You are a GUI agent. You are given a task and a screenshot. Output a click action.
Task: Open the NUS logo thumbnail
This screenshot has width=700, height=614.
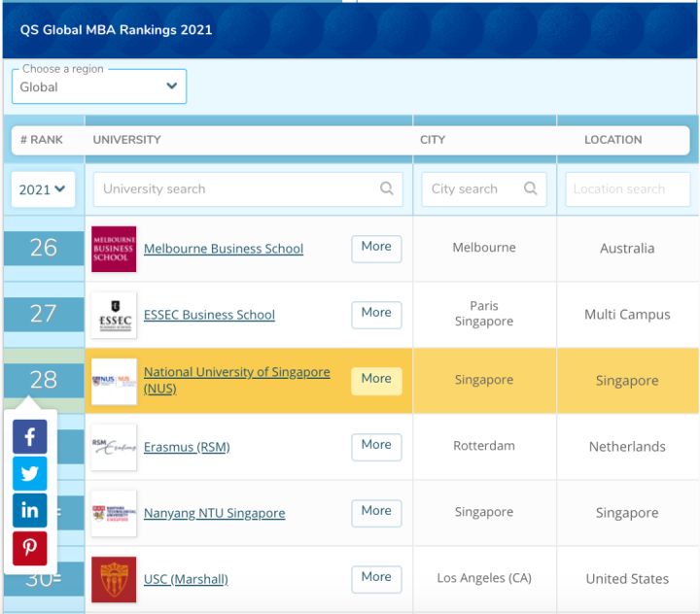pyautogui.click(x=114, y=381)
